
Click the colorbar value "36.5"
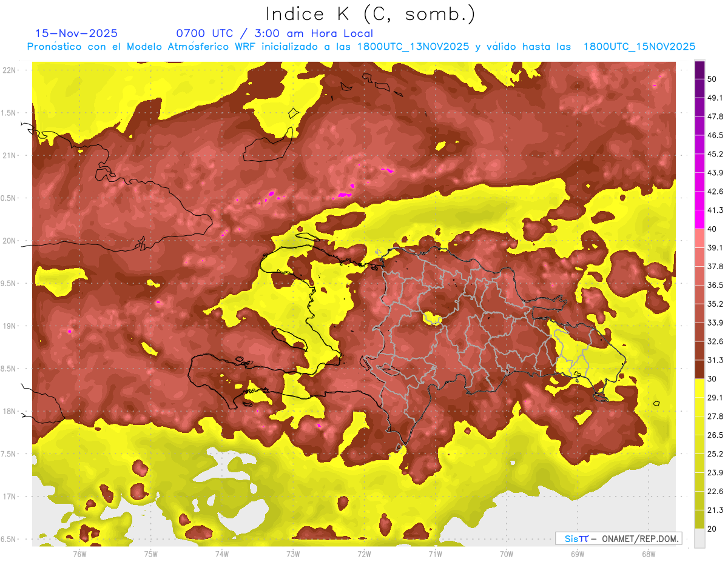point(715,285)
